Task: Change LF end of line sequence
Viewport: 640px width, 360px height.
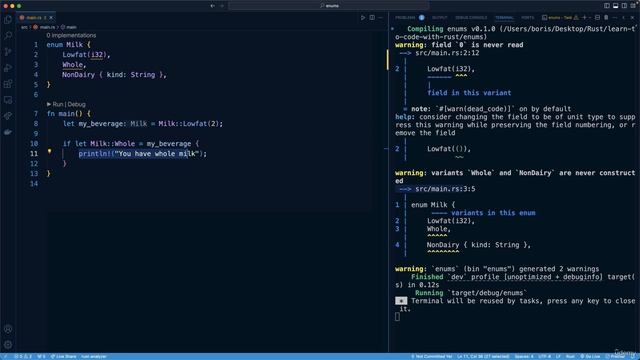Action: (x=558, y=356)
